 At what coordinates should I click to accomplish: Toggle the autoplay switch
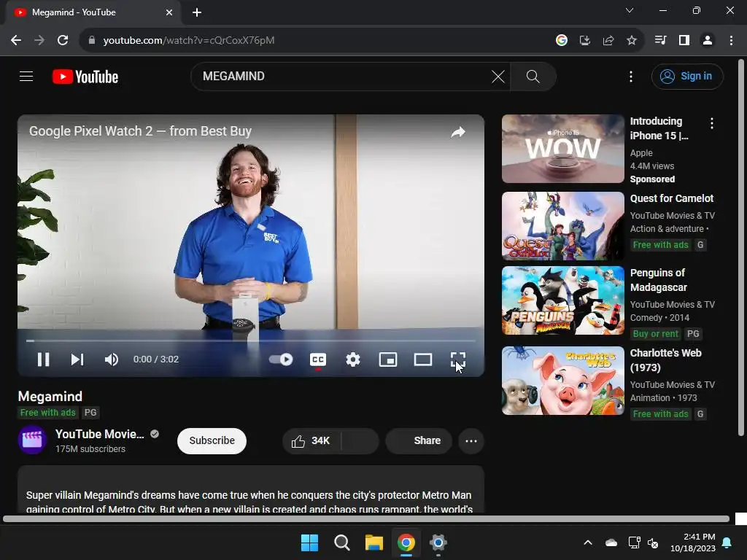point(281,359)
